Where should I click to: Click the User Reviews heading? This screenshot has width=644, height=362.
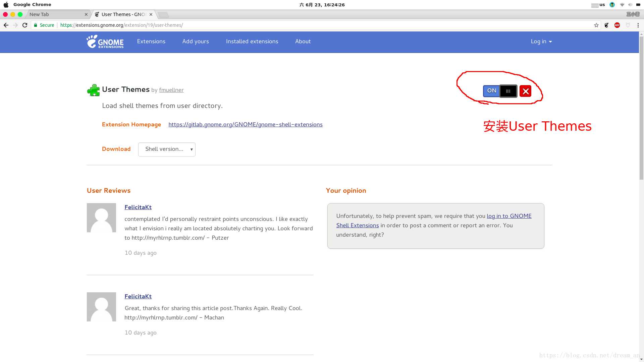pos(109,191)
